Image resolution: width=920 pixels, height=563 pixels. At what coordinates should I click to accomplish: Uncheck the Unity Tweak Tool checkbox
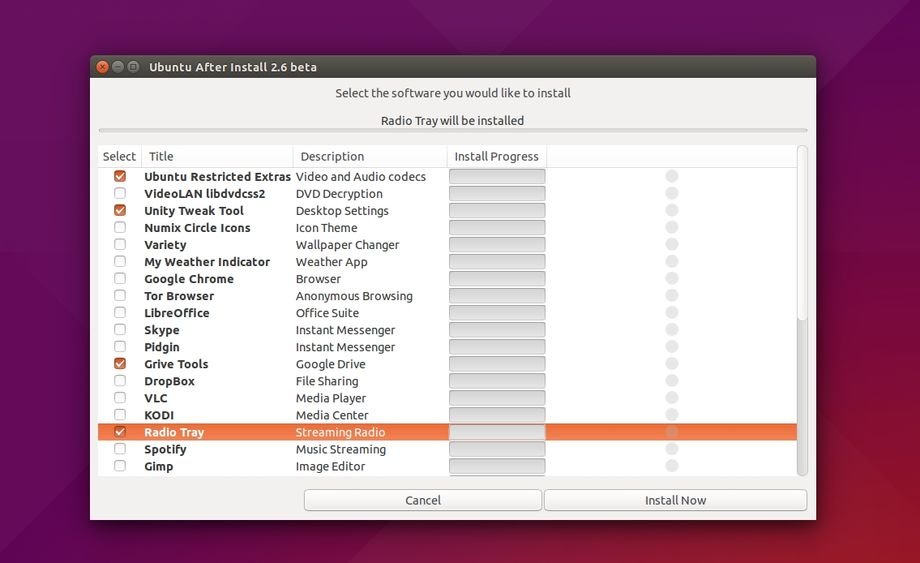click(x=120, y=211)
